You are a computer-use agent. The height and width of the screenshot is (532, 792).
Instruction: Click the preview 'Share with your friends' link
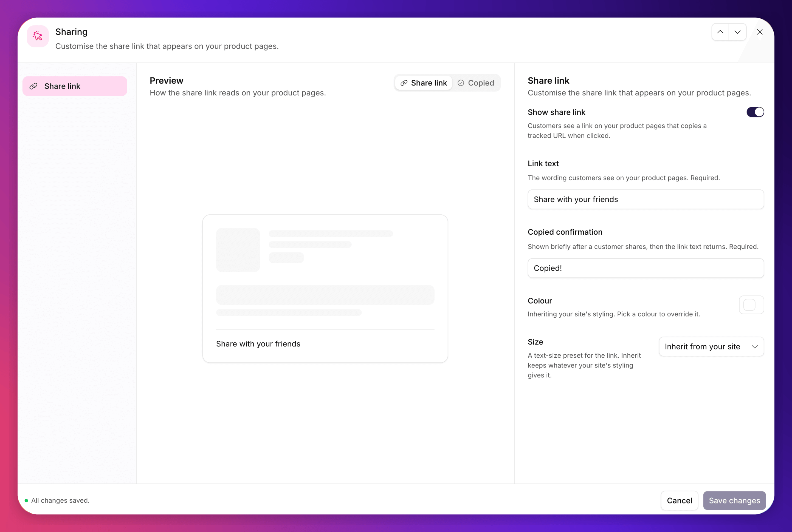[x=258, y=344]
